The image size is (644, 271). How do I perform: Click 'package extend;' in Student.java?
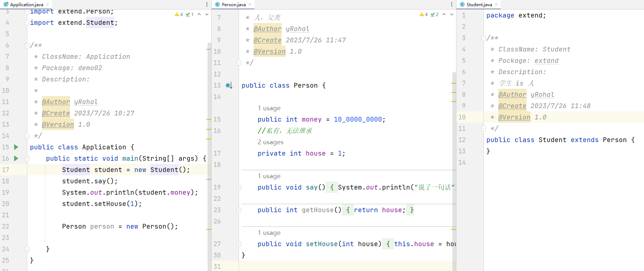(x=516, y=15)
